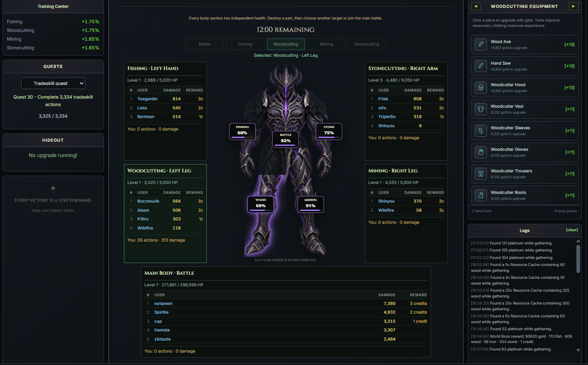Screen dimensions: 588x365
Task: Open player Spiritie in Main Body table
Action: 161,312
